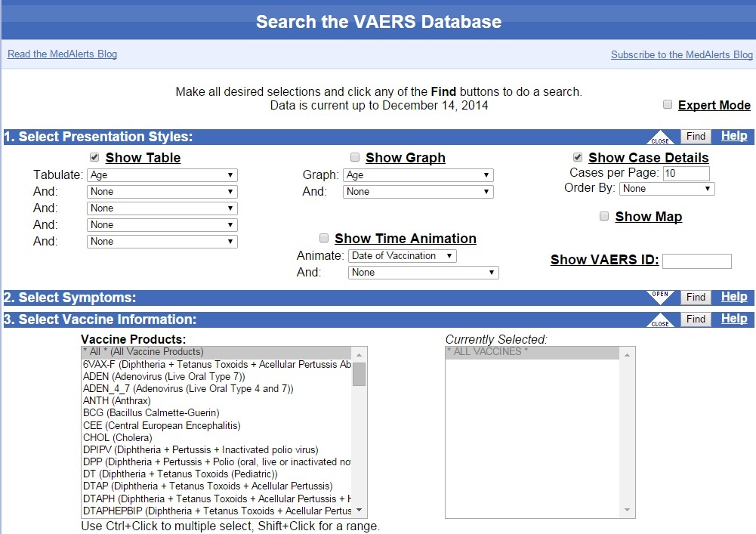Image resolution: width=756 pixels, height=534 pixels.
Task: Open Help for Select Symptoms
Action: (x=734, y=297)
